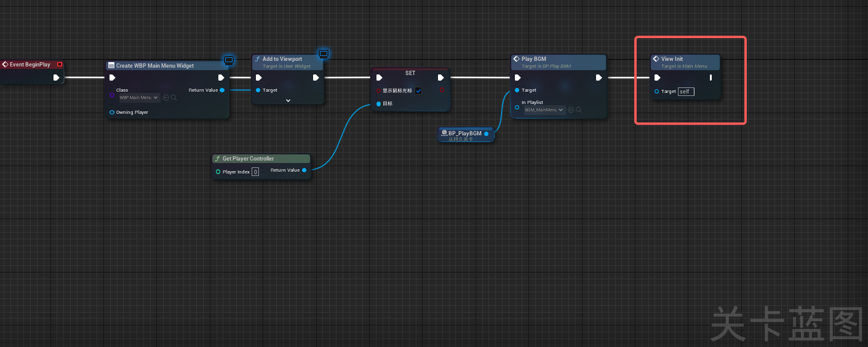Click the Target pin of Play BGM
This screenshot has height=347, width=868.
point(517,90)
